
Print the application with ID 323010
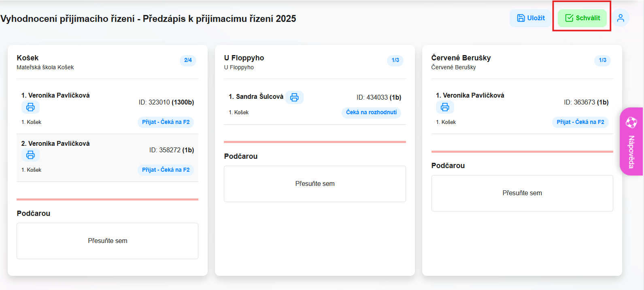tap(30, 107)
